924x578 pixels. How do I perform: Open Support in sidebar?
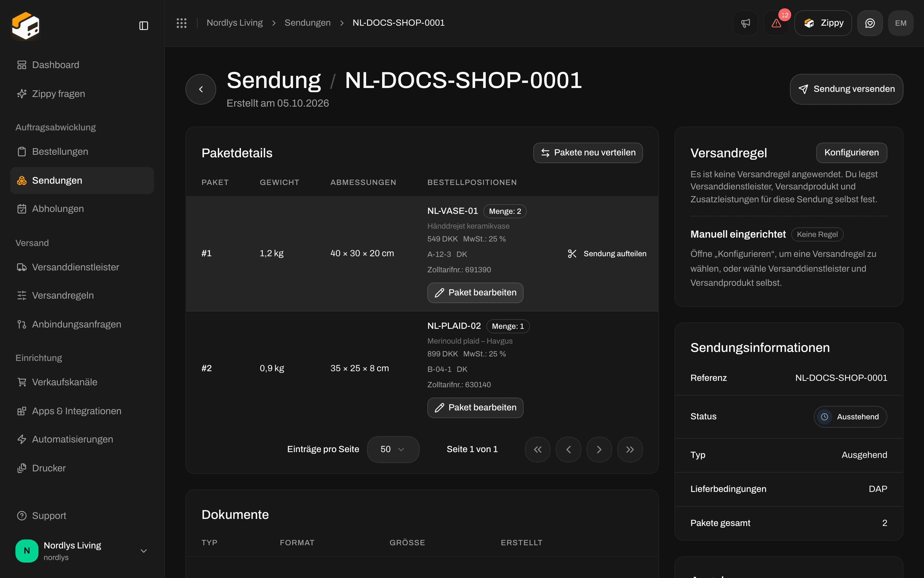coord(82,516)
